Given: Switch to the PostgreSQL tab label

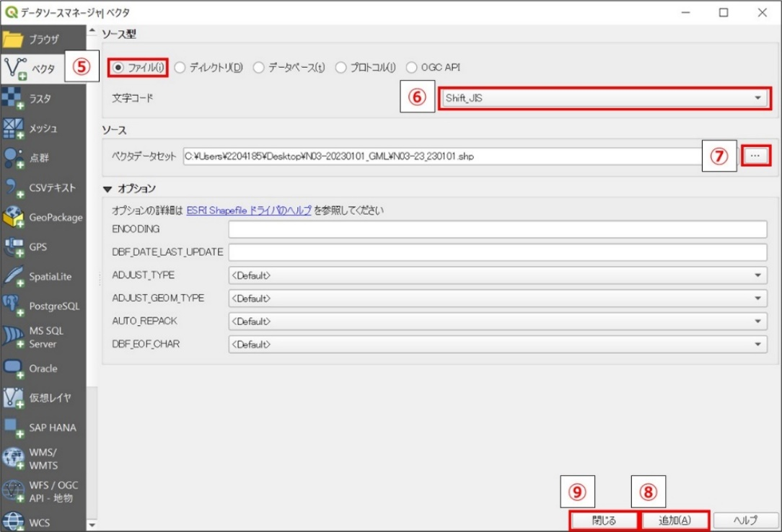Looking at the screenshot, I should (x=54, y=306).
